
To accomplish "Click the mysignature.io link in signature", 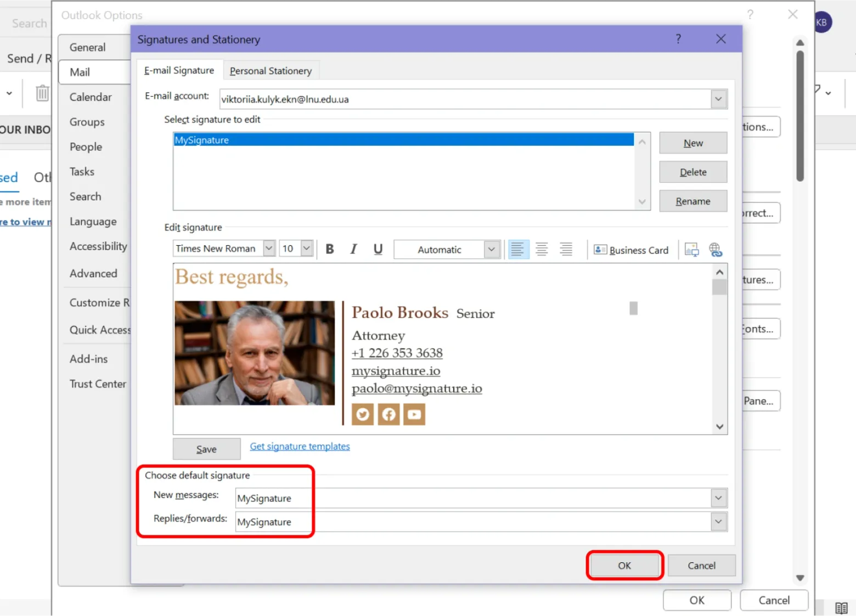I will pyautogui.click(x=396, y=371).
